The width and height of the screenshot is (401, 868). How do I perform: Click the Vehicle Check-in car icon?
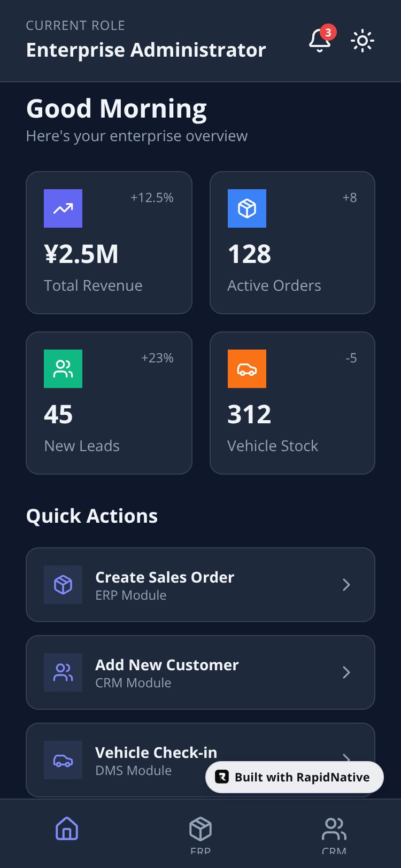point(63,760)
